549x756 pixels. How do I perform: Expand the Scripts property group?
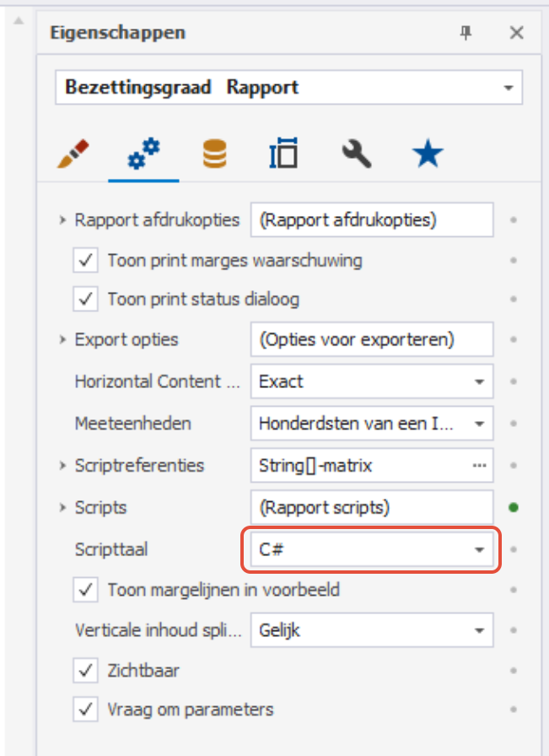[x=62, y=507]
